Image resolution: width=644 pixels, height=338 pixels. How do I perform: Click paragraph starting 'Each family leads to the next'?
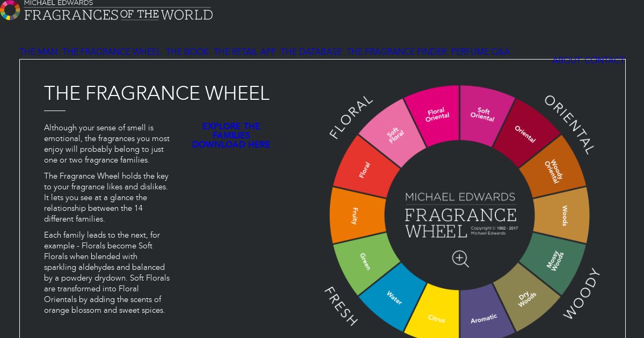[107, 273]
